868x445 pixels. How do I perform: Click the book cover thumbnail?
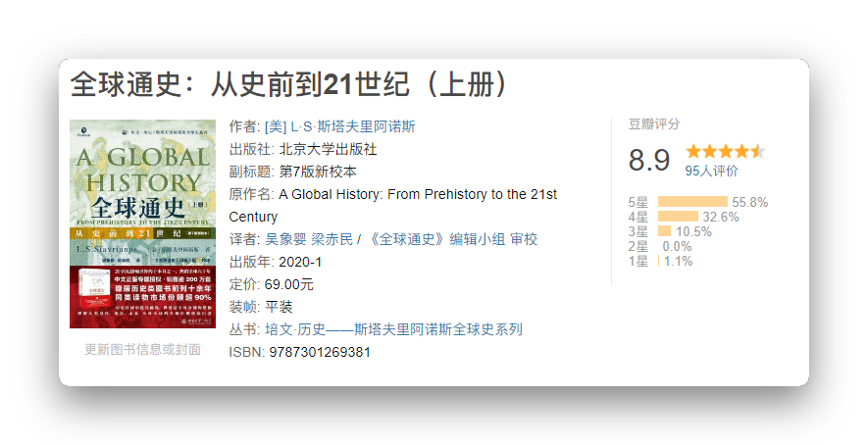coord(143,224)
